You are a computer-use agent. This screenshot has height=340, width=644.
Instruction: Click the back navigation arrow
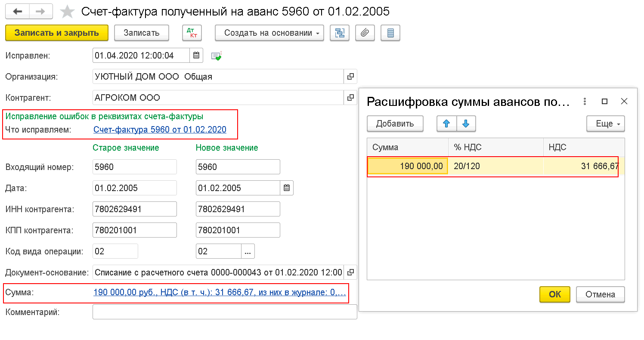click(x=18, y=12)
